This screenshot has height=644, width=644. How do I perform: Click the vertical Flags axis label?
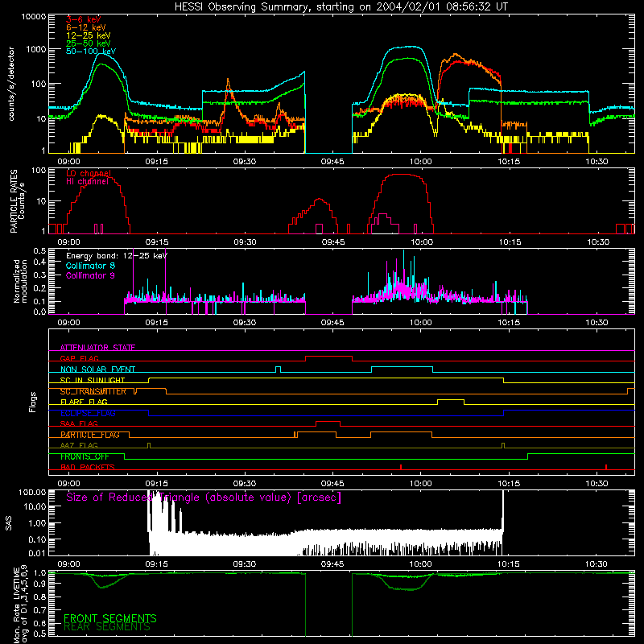(x=32, y=402)
